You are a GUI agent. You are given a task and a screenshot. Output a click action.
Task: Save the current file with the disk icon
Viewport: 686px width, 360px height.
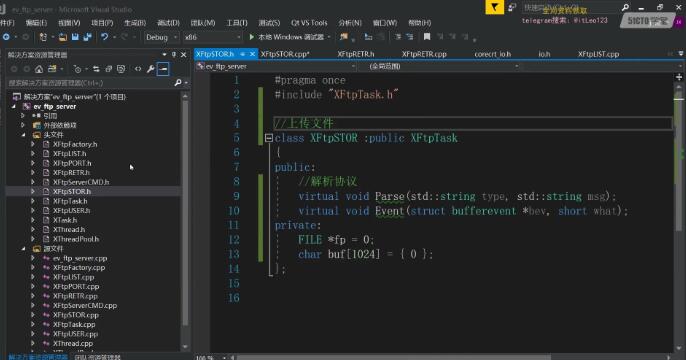75,37
